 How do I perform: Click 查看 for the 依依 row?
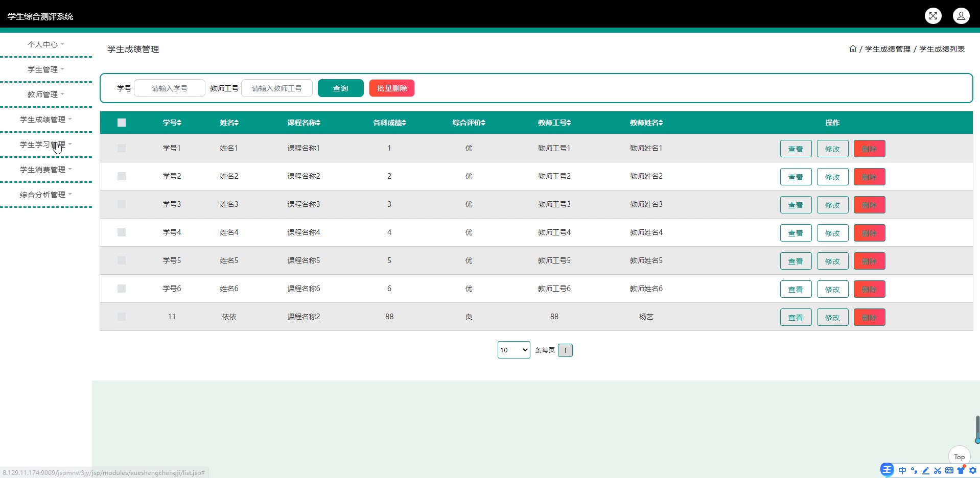click(796, 318)
